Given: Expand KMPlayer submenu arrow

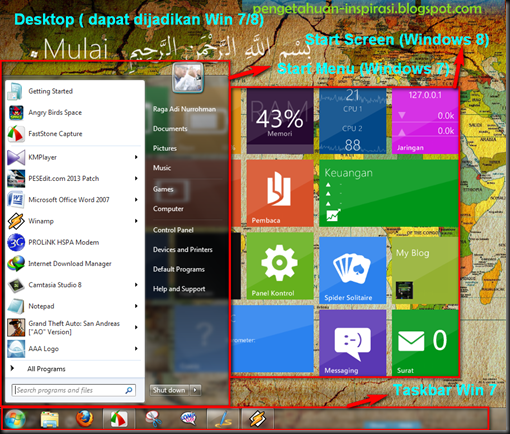Looking at the screenshot, I should (x=136, y=157).
